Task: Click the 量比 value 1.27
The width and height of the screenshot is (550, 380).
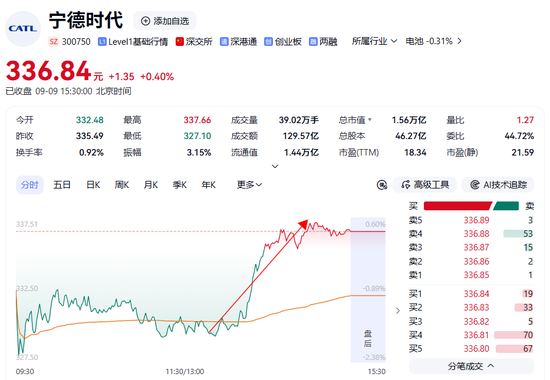Action: [525, 120]
